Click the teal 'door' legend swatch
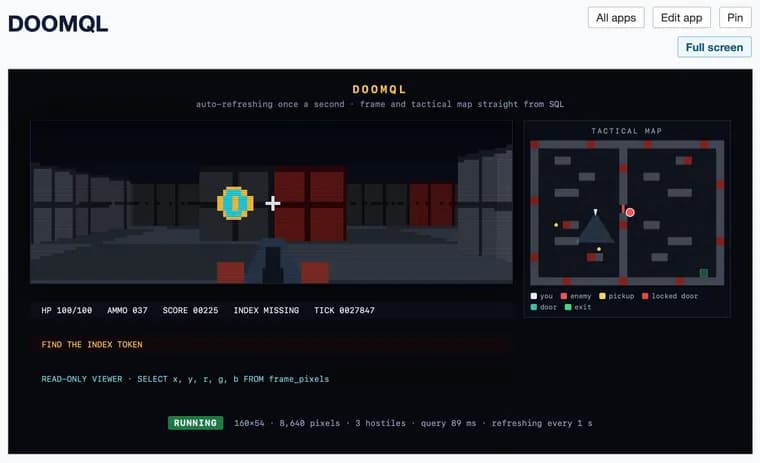Image resolution: width=760 pixels, height=463 pixels. tap(534, 307)
